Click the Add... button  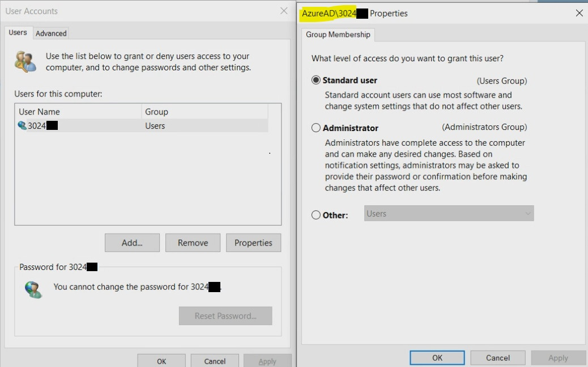click(132, 243)
